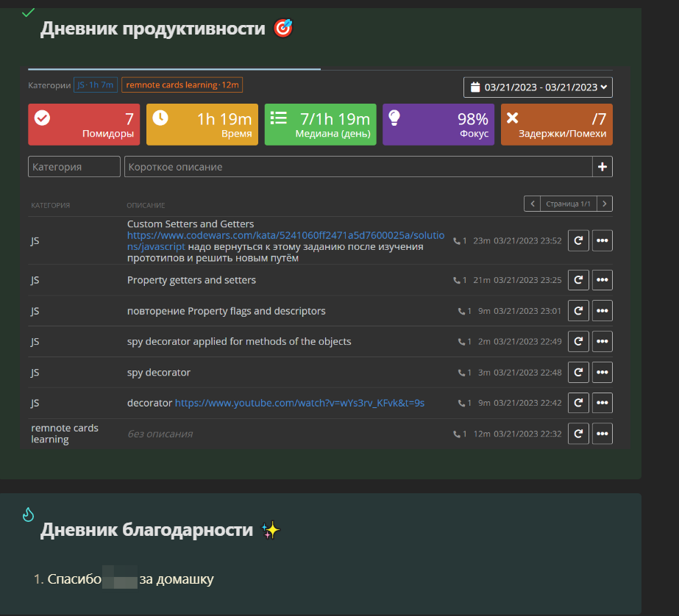679x616 pixels.
Task: Open more options for decorator YouTube row
Action: [x=602, y=403]
